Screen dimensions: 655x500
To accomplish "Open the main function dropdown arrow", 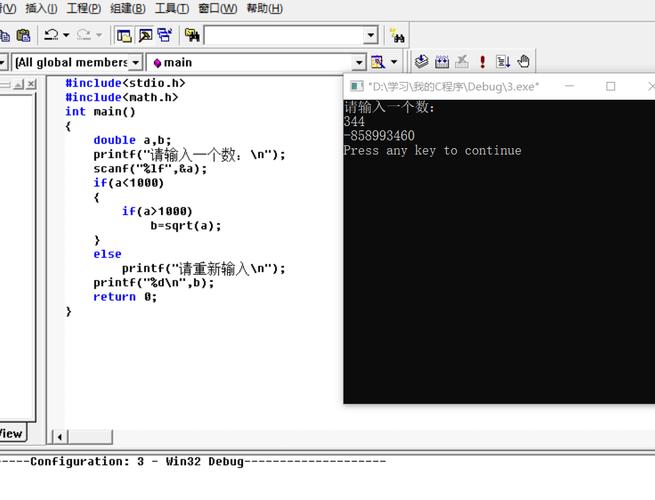I will 359,62.
